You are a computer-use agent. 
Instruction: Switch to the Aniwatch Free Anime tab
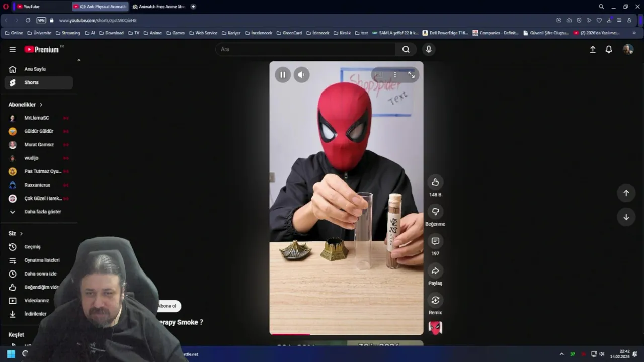tap(158, 7)
